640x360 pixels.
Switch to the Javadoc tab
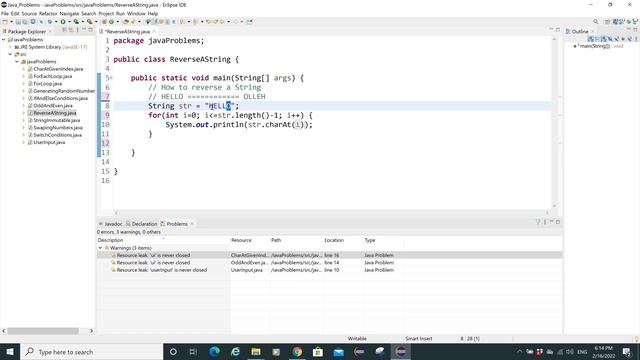click(x=110, y=224)
